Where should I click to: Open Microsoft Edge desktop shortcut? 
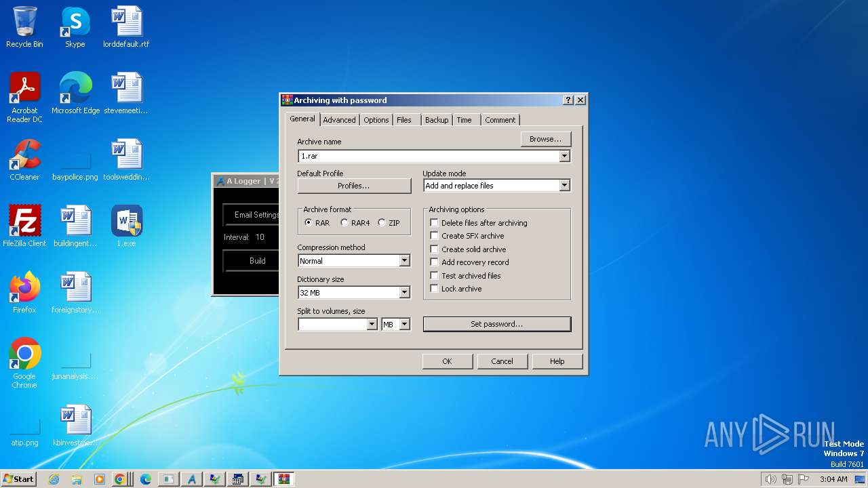pos(75,94)
